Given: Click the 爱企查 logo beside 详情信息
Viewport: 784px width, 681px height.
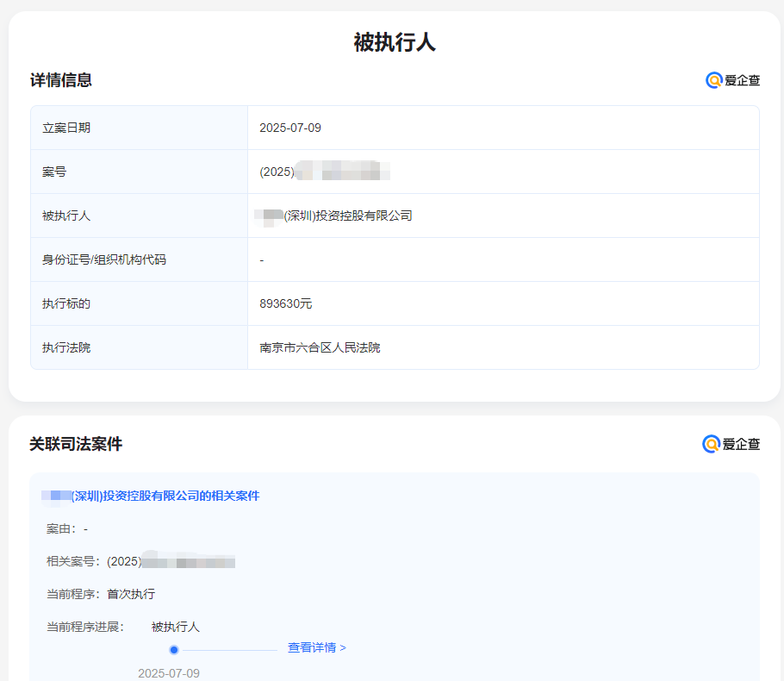Looking at the screenshot, I should (732, 80).
